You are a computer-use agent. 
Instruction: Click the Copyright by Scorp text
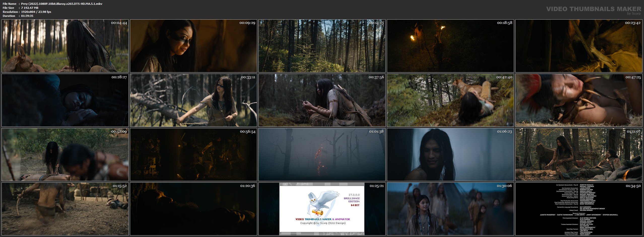point(323,223)
